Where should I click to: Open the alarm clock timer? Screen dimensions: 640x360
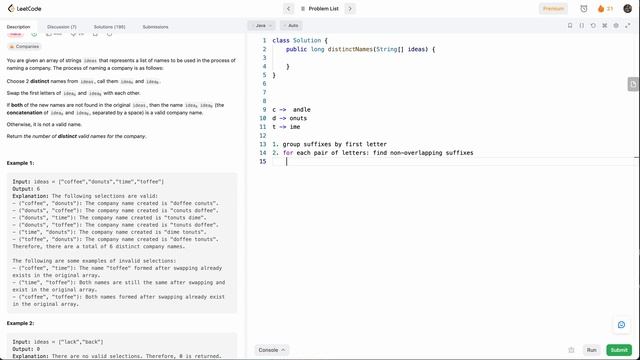tap(584, 9)
